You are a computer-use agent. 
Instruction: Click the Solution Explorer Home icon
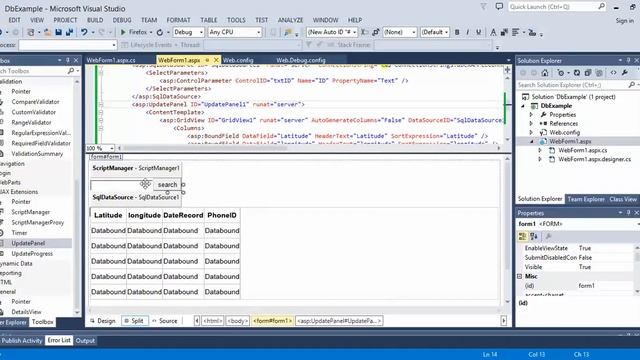click(544, 73)
